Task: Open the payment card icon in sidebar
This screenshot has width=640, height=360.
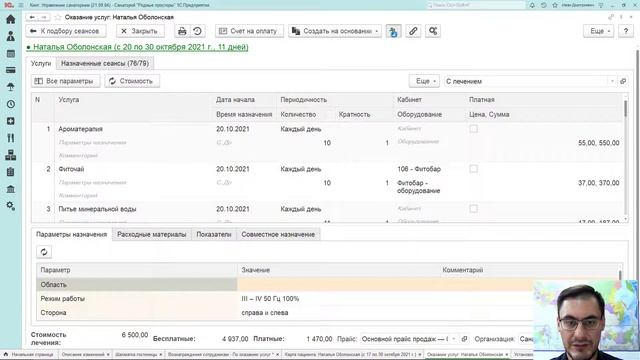Action: point(11,70)
